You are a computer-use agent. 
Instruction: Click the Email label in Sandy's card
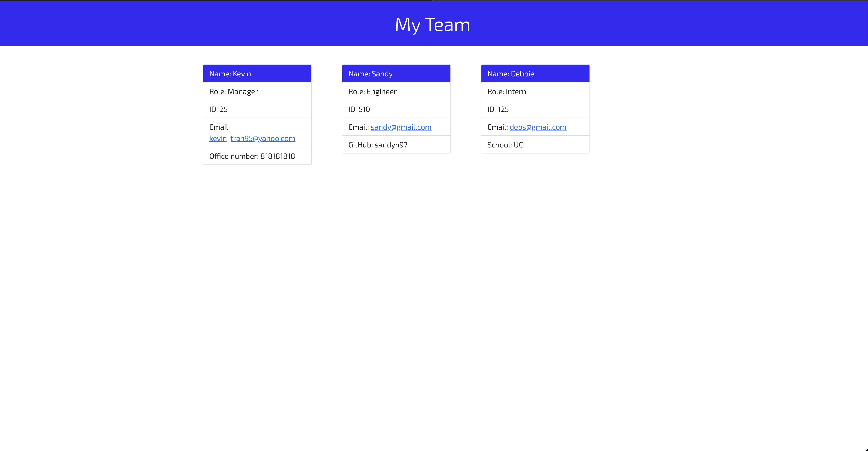point(358,127)
